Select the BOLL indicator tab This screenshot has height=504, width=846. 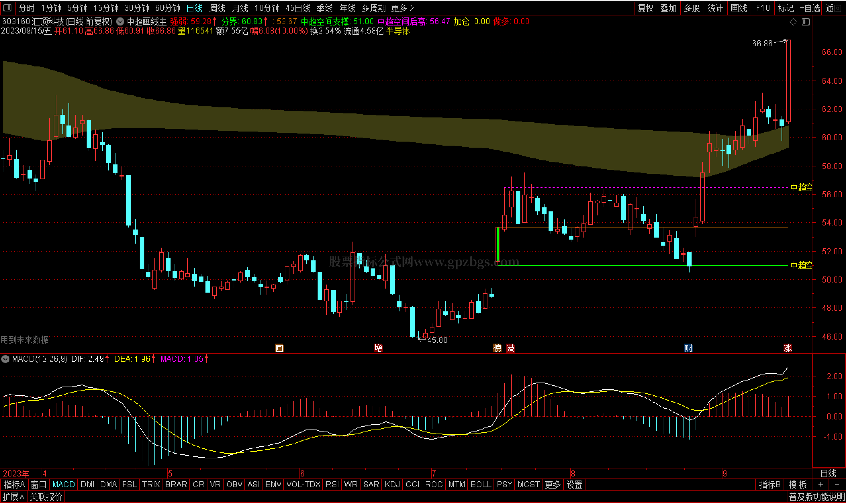click(x=481, y=485)
